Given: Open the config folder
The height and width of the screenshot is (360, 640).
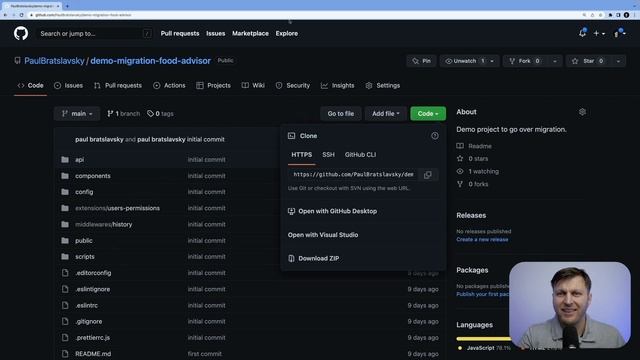Looking at the screenshot, I should tap(84, 192).
